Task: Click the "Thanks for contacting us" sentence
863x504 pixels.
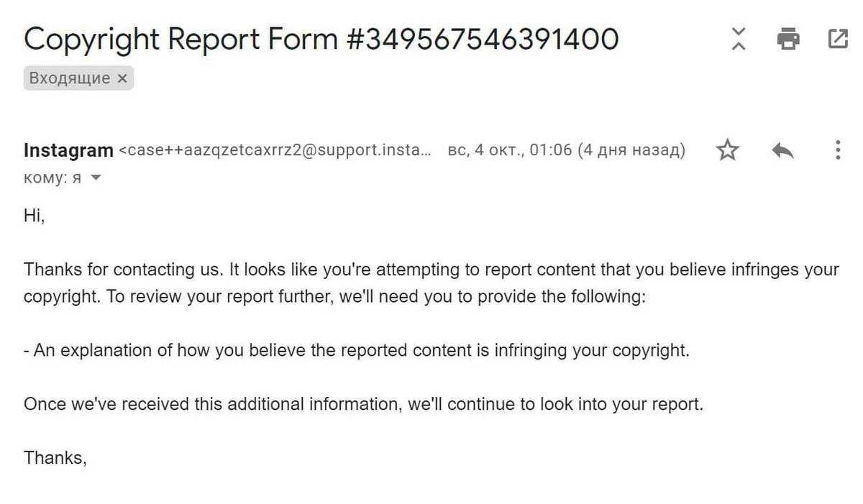Action: pyautogui.click(x=122, y=270)
